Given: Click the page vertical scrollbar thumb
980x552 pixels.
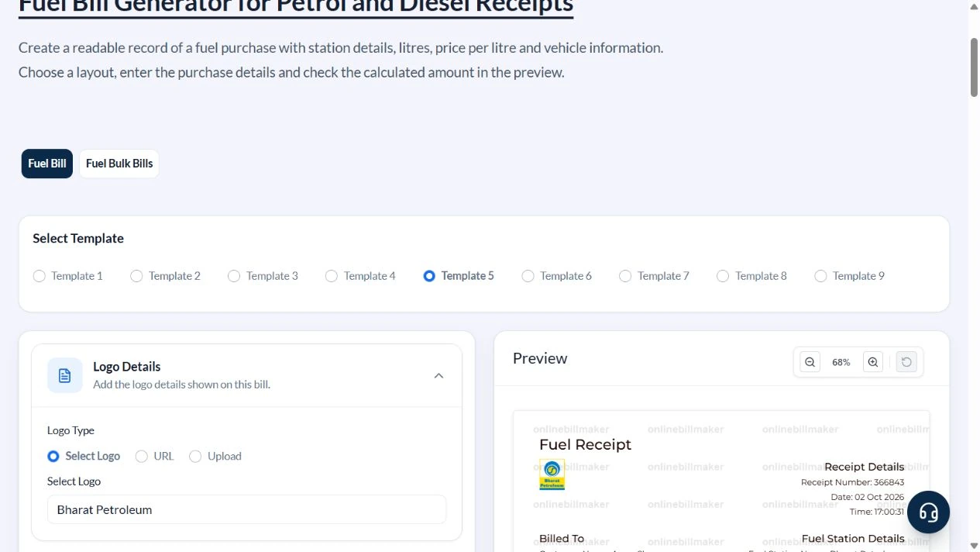Looking at the screenshot, I should pyautogui.click(x=974, y=67).
